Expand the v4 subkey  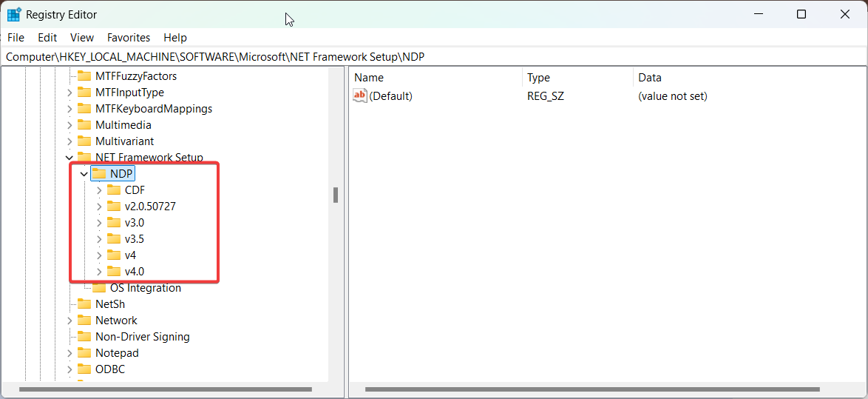pos(99,255)
